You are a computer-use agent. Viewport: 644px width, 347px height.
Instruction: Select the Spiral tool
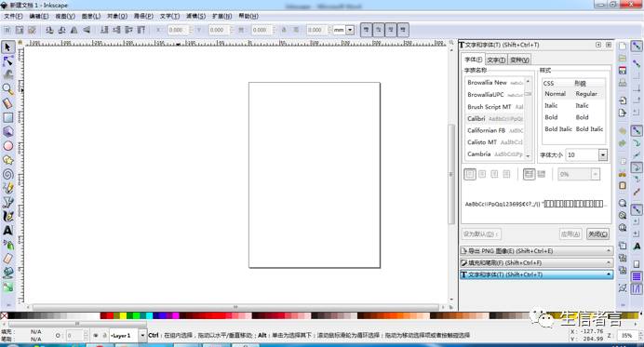click(x=7, y=174)
